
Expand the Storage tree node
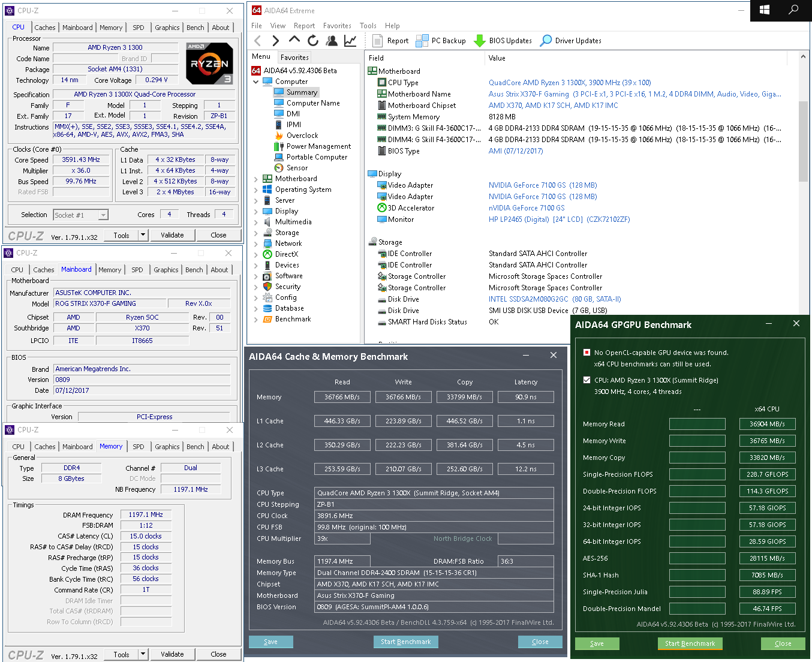pyautogui.click(x=256, y=233)
